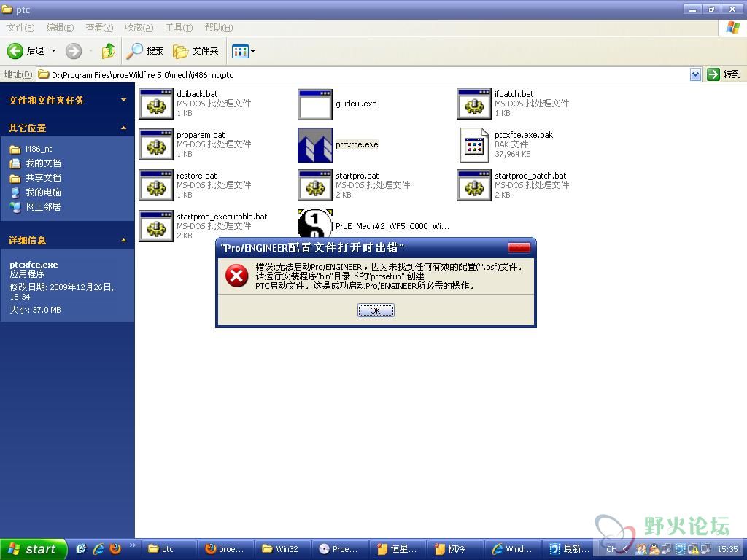The width and height of the screenshot is (747, 560).
Task: Open the Search (搜索) toolbar button
Action: [x=145, y=51]
